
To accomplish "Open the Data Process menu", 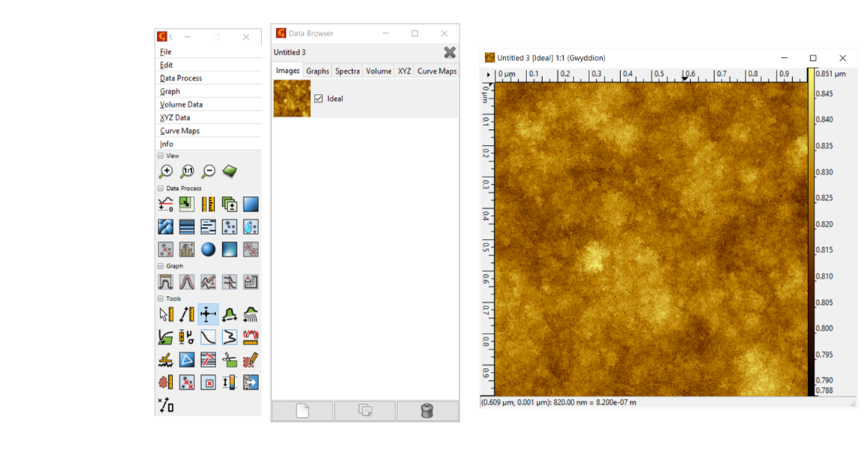I will pos(181,78).
